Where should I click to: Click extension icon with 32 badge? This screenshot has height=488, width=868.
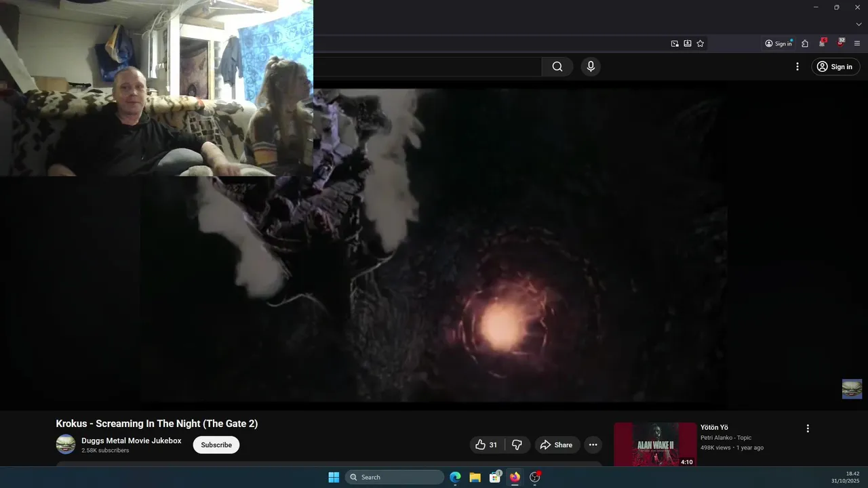tap(841, 43)
